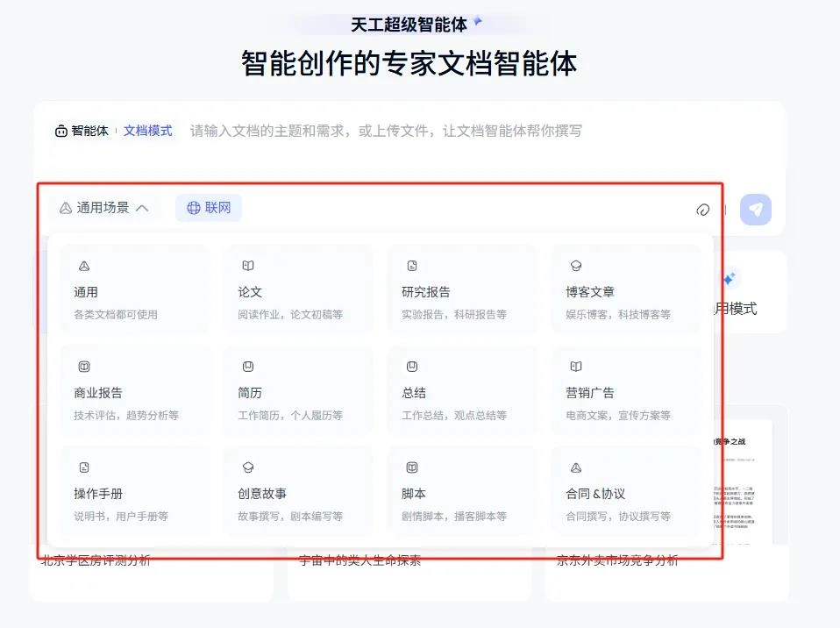Click the 文档模式 mode label

tap(148, 131)
